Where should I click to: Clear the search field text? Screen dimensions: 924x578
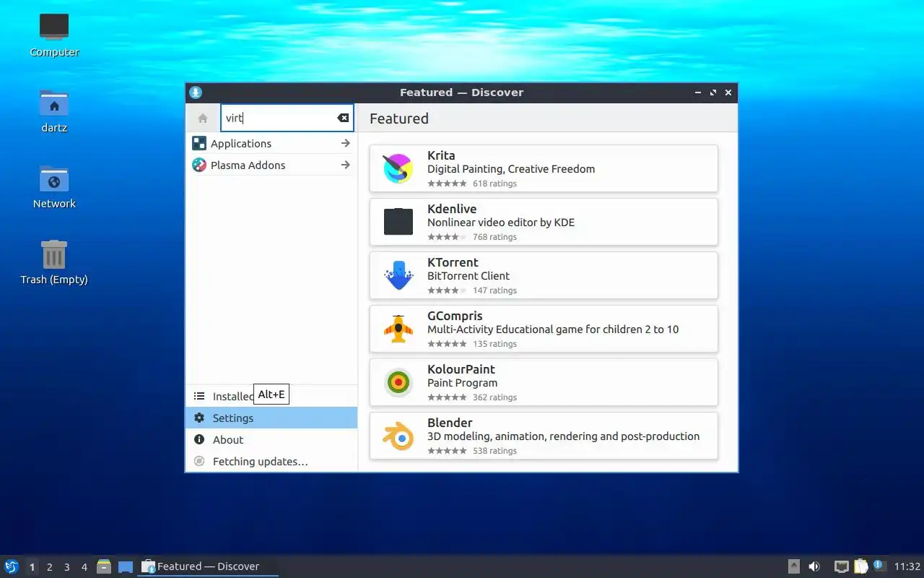click(x=343, y=118)
